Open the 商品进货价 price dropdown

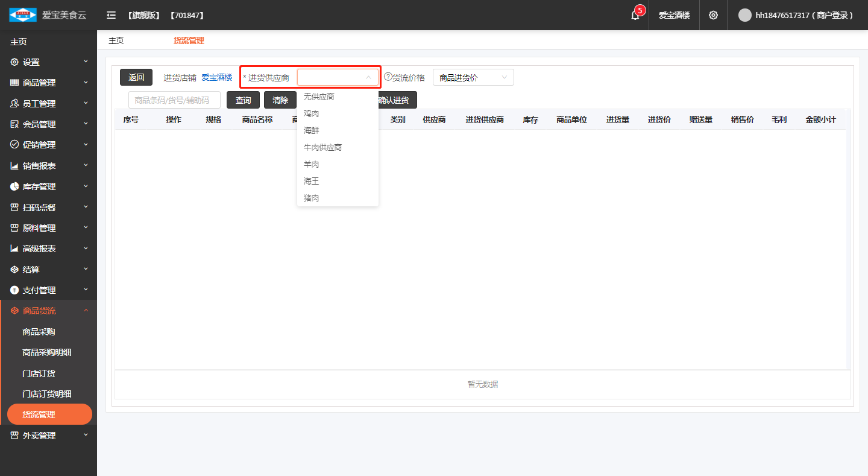(x=473, y=77)
